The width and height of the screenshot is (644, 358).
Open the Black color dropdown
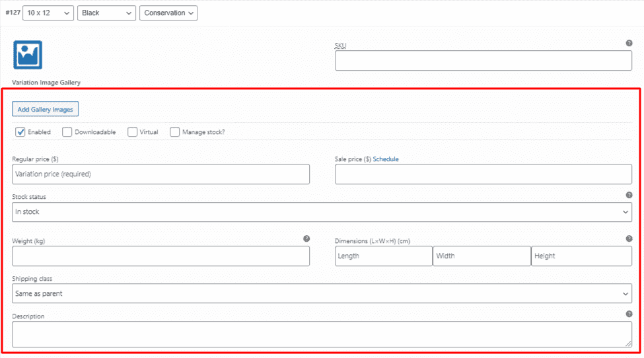[106, 13]
